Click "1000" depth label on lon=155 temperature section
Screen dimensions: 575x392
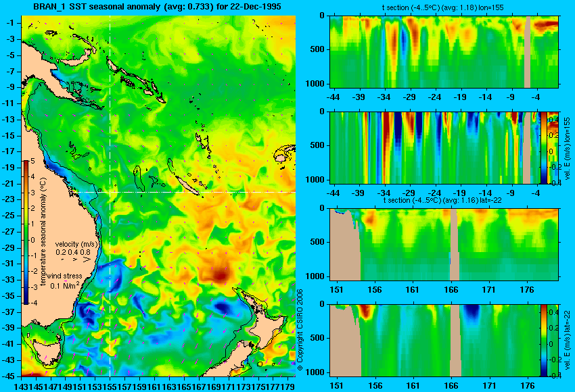click(x=315, y=84)
